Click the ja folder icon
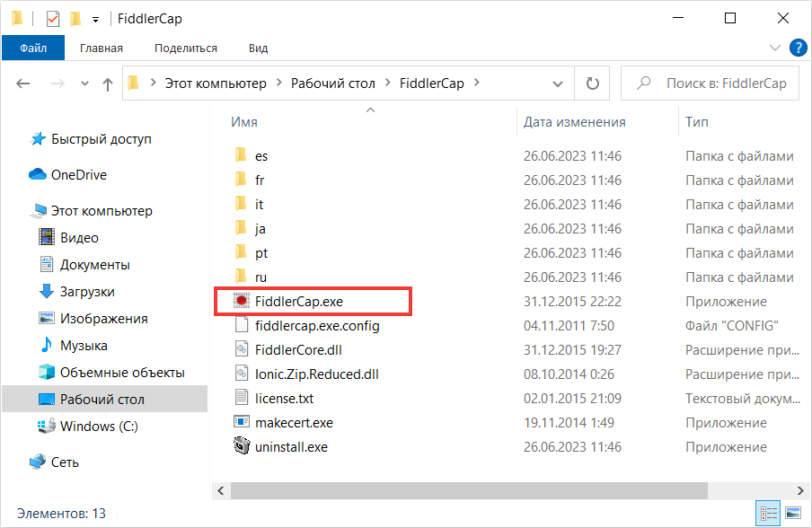The image size is (812, 528). tap(241, 228)
